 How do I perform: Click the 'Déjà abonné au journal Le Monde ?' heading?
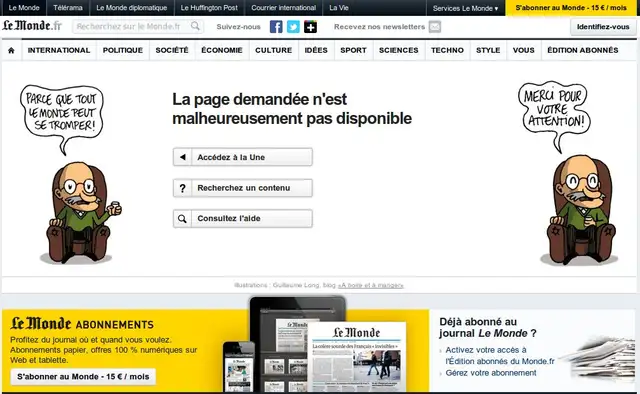pos(488,327)
